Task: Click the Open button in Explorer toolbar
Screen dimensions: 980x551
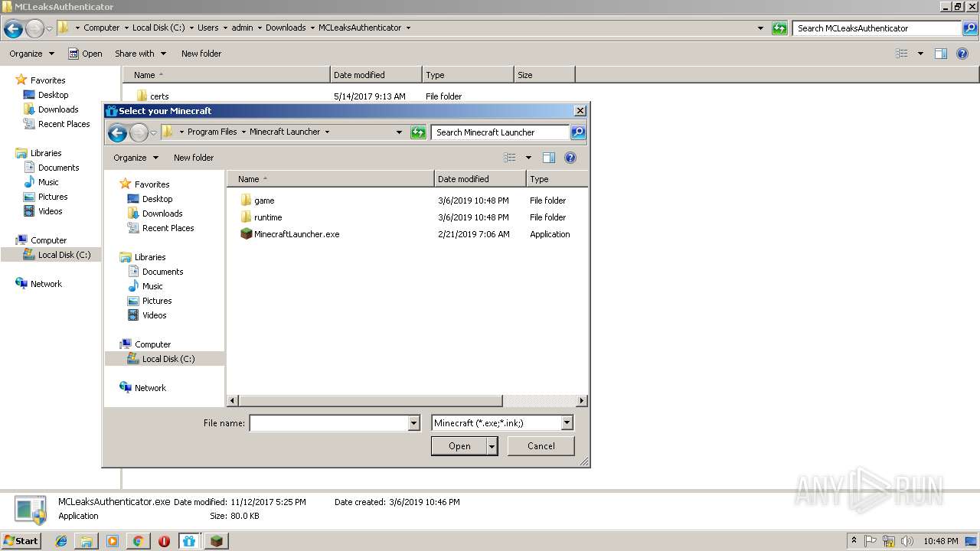Action: click(85, 54)
